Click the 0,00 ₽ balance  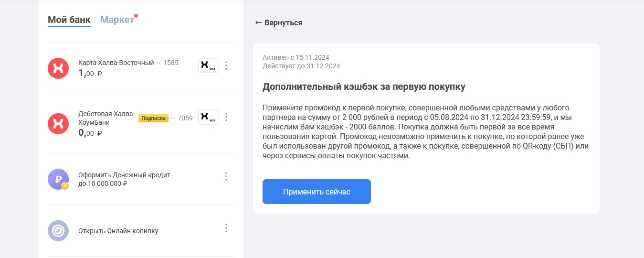[x=90, y=133]
